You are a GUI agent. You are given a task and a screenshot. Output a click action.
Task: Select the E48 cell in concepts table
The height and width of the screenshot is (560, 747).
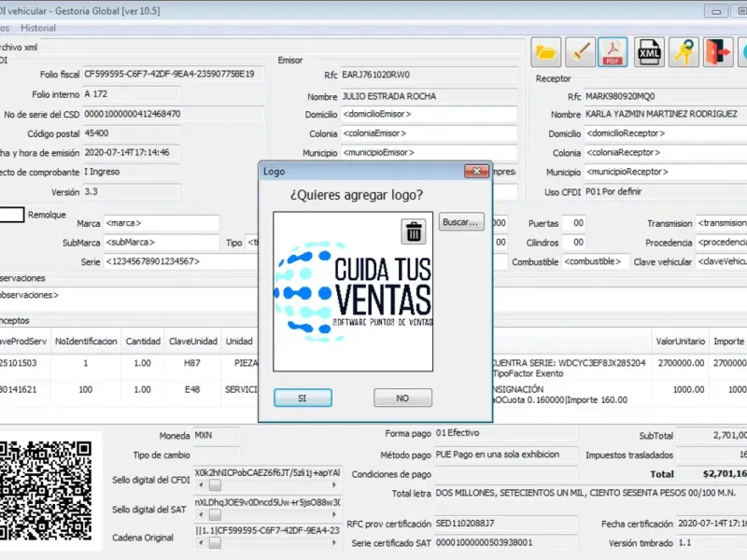pyautogui.click(x=192, y=390)
